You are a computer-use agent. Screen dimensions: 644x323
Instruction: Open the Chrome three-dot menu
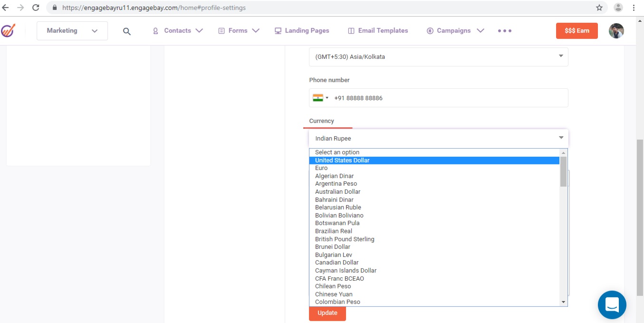[634, 8]
